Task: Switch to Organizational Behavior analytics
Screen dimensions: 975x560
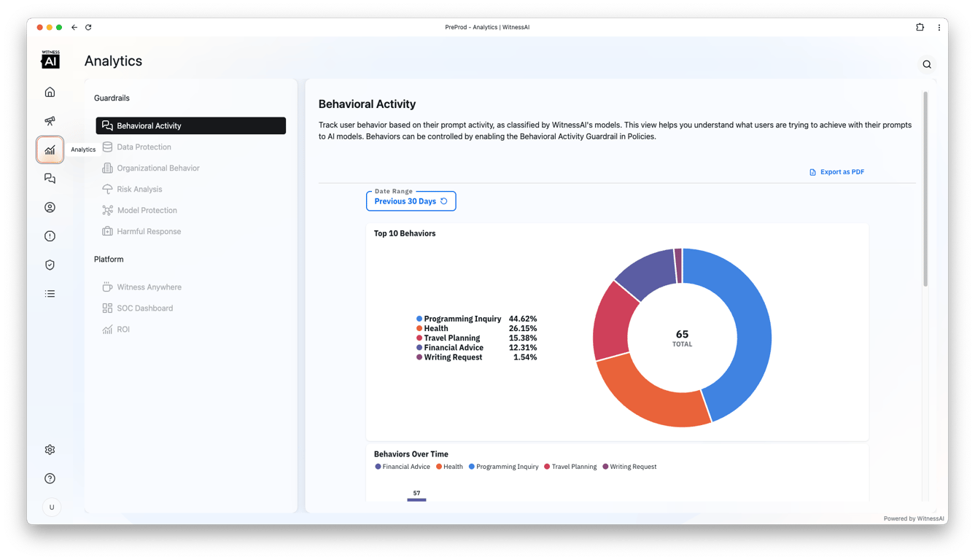Action: click(191, 168)
